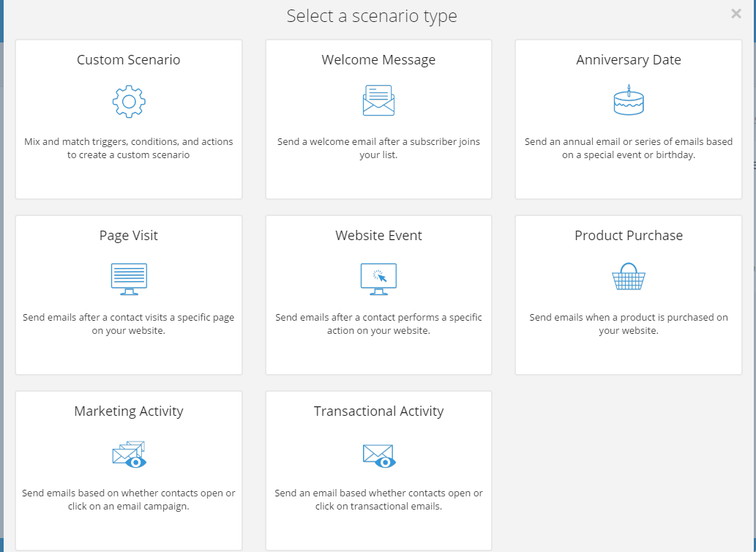
Task: Click the shopping basket Product Purchase icon
Action: (x=628, y=277)
